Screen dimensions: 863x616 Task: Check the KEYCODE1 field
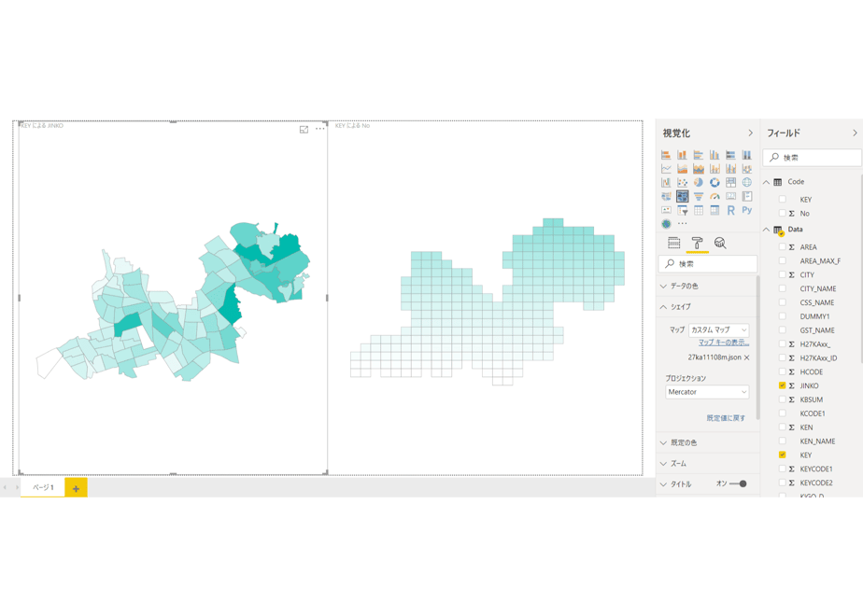pyautogui.click(x=782, y=469)
